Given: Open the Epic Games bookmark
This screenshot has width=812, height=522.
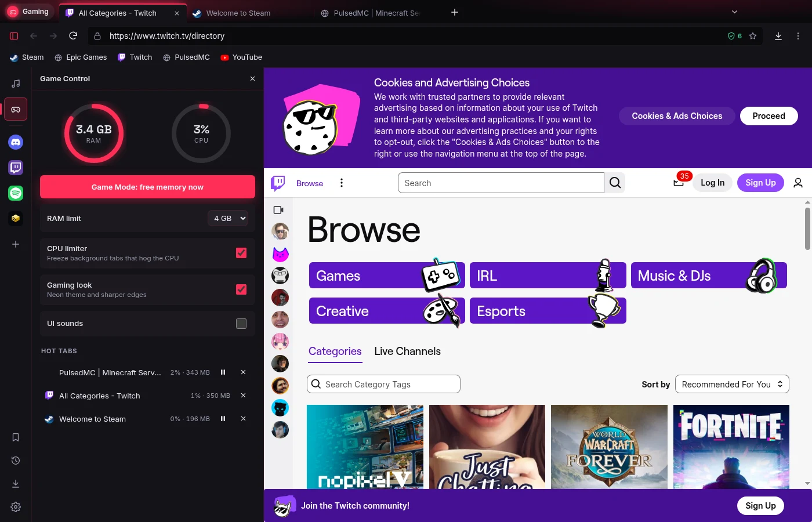Looking at the screenshot, I should coord(81,57).
